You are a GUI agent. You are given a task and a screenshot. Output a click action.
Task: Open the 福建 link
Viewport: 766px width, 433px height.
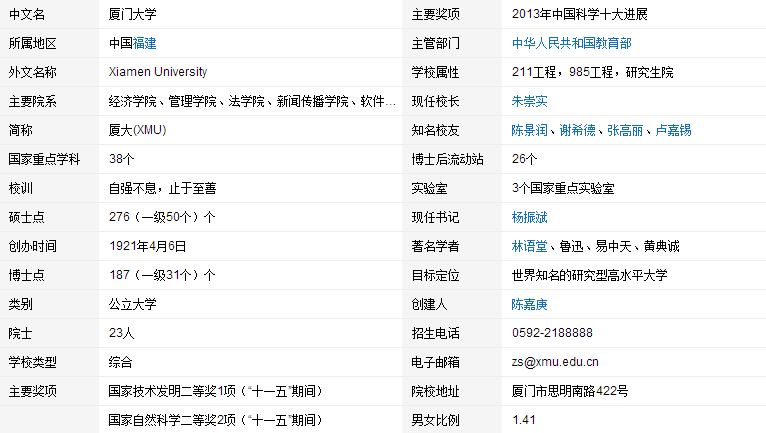tap(145, 43)
